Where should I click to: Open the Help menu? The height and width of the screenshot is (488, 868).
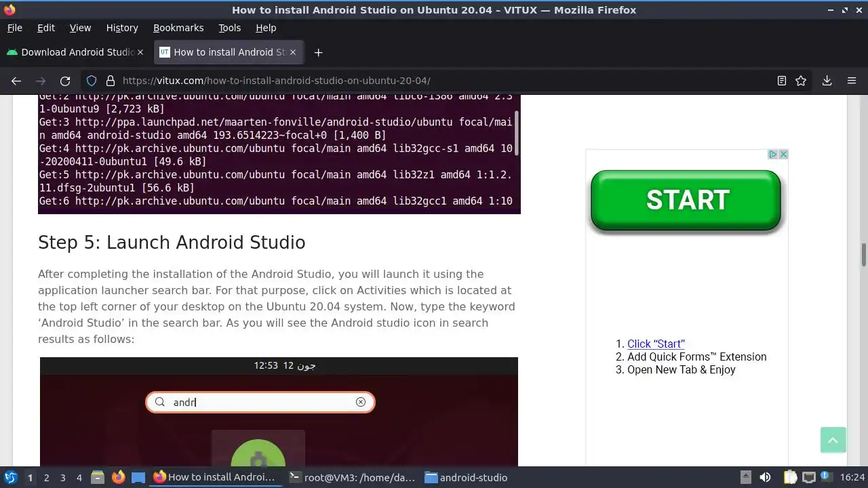coord(266,28)
